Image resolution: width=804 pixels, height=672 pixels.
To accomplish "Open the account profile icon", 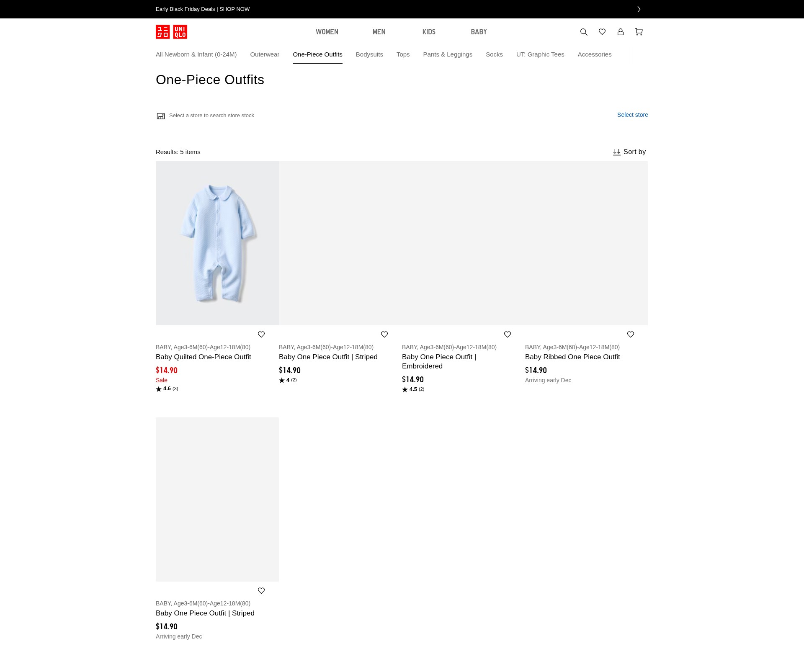I will click(x=621, y=32).
